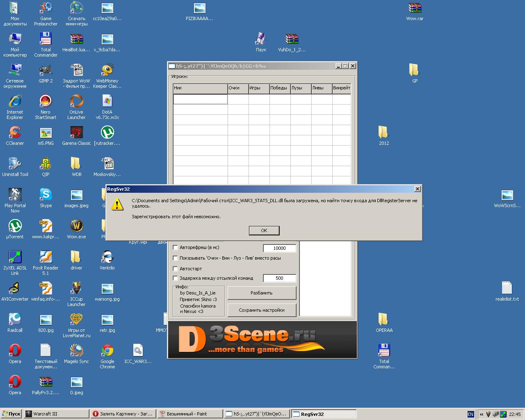Select the Skype desktop icon
Screen dimensions: 525x420
[x=46, y=199]
